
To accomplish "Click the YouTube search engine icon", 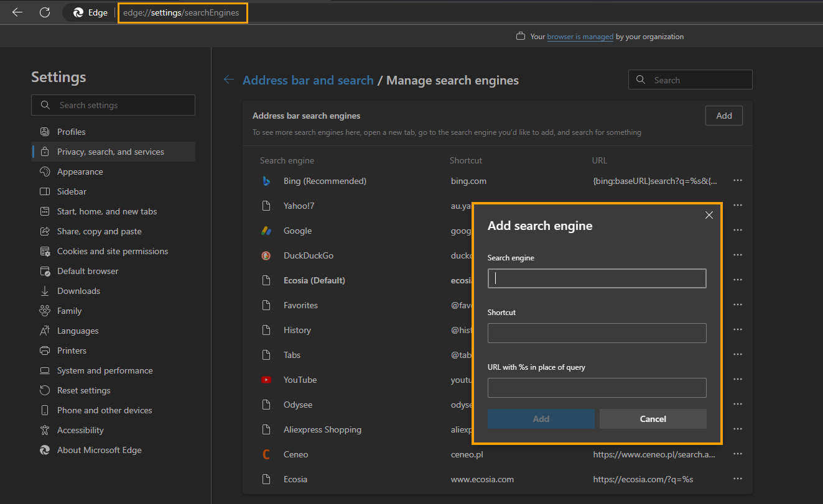I will pyautogui.click(x=266, y=380).
